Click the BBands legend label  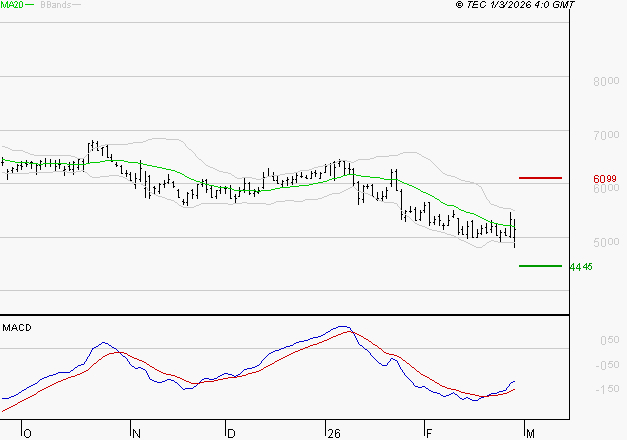pos(56,5)
